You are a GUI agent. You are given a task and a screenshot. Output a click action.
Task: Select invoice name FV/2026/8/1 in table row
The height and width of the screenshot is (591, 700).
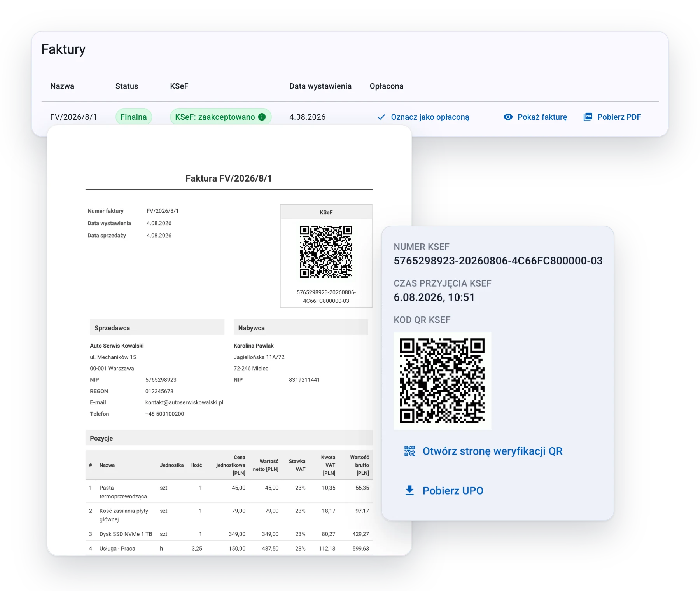tap(73, 117)
